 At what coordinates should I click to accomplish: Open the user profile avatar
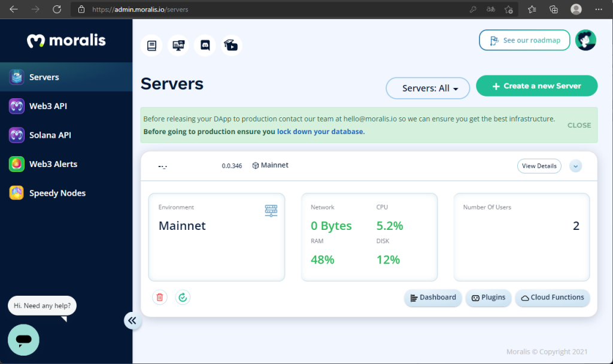click(x=585, y=40)
